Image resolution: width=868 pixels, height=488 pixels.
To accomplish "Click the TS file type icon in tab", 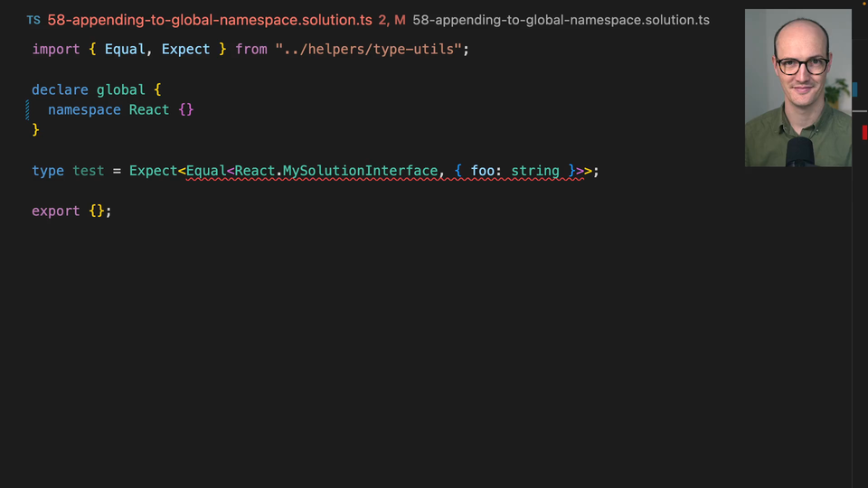I will click(x=33, y=21).
